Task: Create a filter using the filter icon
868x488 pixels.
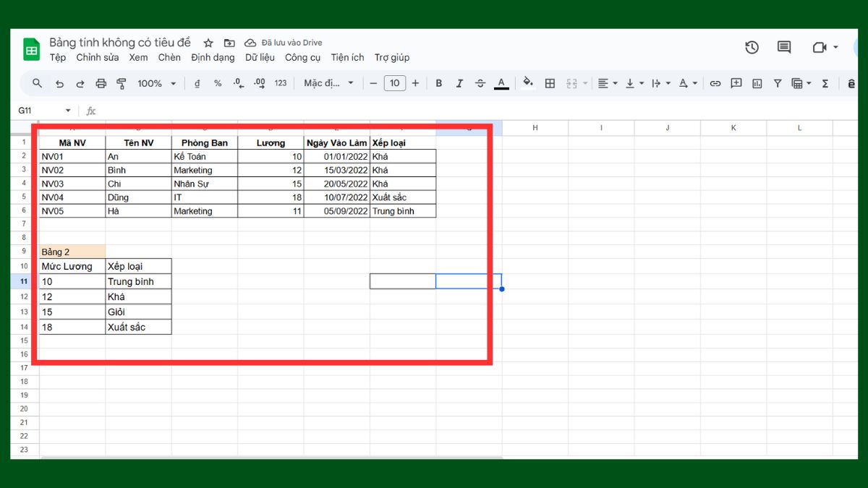Action: [x=777, y=82]
